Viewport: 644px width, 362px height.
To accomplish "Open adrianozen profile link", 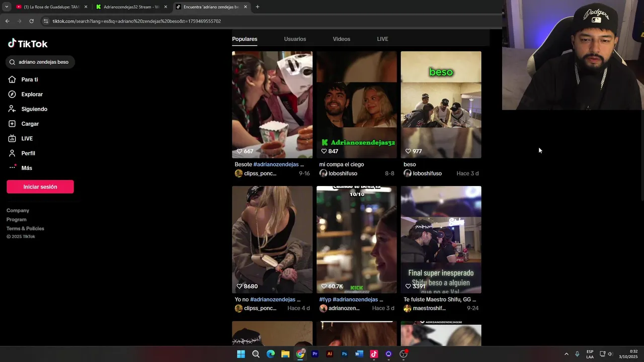I will tap(344, 308).
